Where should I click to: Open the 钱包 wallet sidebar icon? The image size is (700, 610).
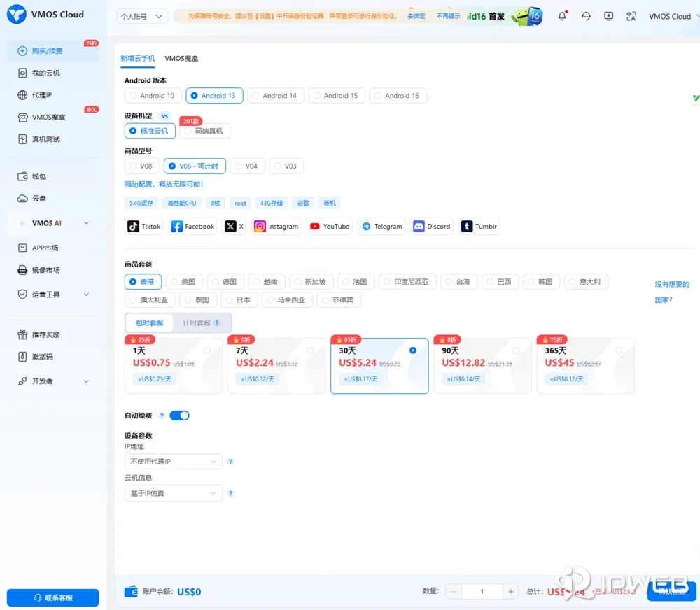23,176
